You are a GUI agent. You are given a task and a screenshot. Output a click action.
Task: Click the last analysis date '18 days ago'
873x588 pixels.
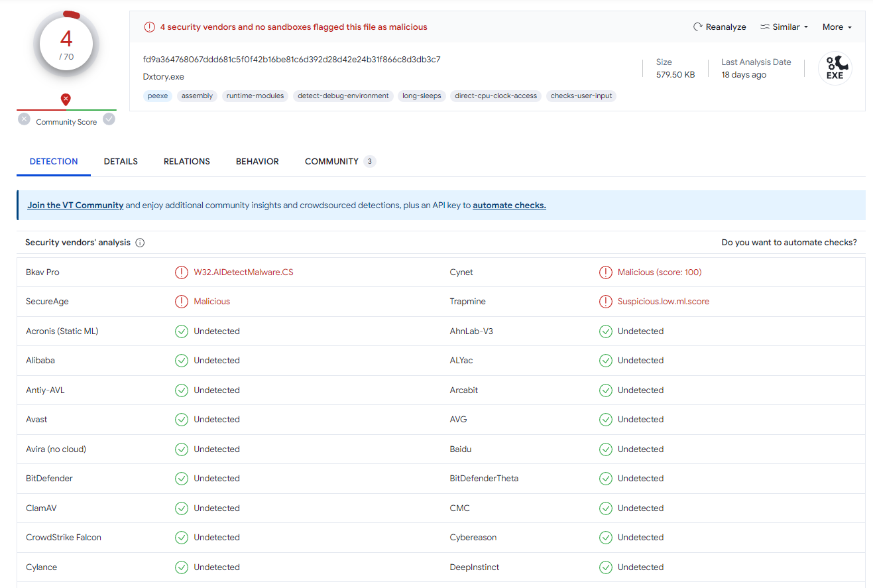click(744, 75)
